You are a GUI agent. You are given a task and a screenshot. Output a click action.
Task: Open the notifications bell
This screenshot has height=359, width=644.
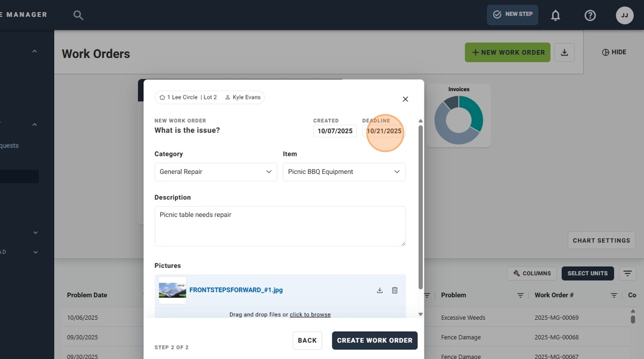[555, 15]
